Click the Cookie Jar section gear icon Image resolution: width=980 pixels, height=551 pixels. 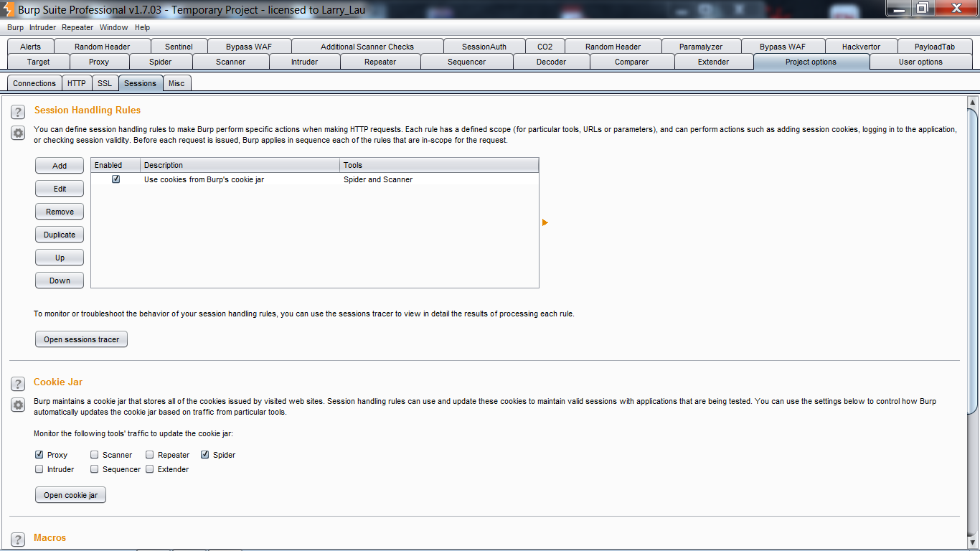pos(18,405)
